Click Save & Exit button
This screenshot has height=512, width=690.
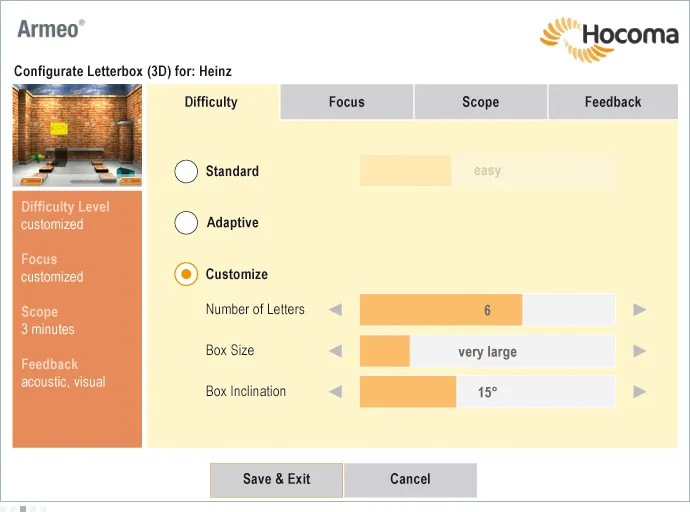point(276,480)
